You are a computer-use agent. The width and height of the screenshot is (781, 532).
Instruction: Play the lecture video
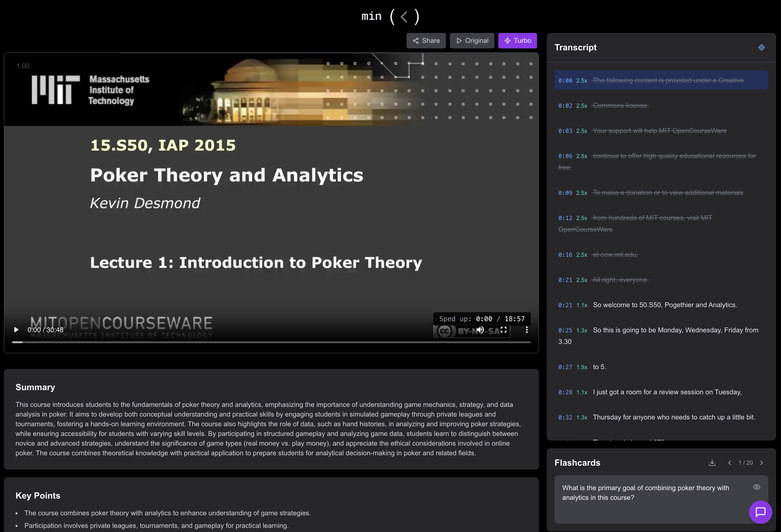point(16,330)
